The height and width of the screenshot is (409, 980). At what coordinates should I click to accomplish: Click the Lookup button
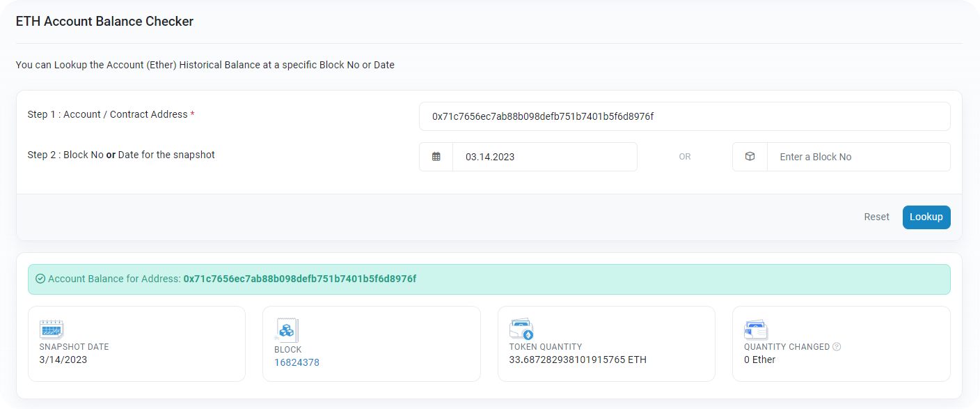coord(926,217)
